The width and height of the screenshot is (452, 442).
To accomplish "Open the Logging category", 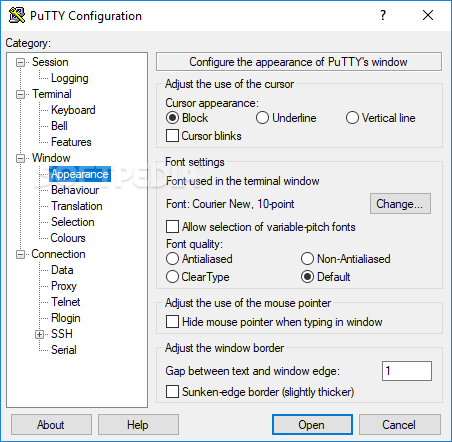I will point(70,78).
